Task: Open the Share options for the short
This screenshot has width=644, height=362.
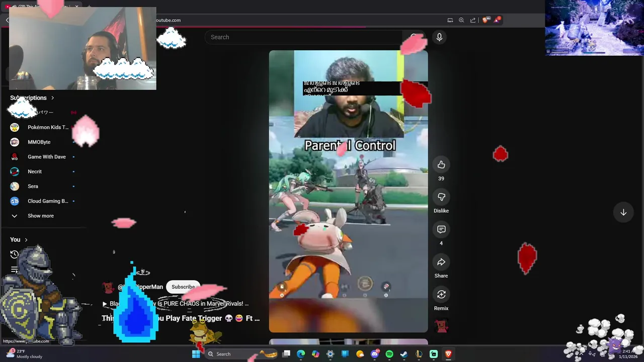Action: [441, 262]
